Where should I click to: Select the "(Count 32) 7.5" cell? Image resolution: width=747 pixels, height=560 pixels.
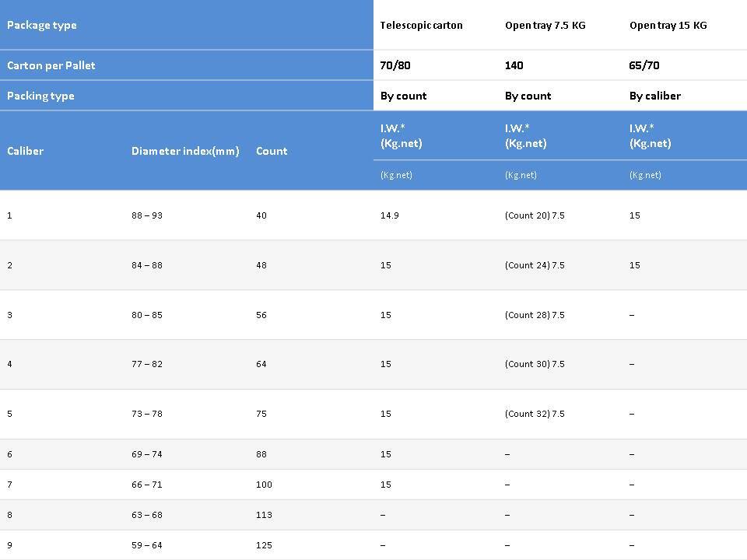point(535,414)
